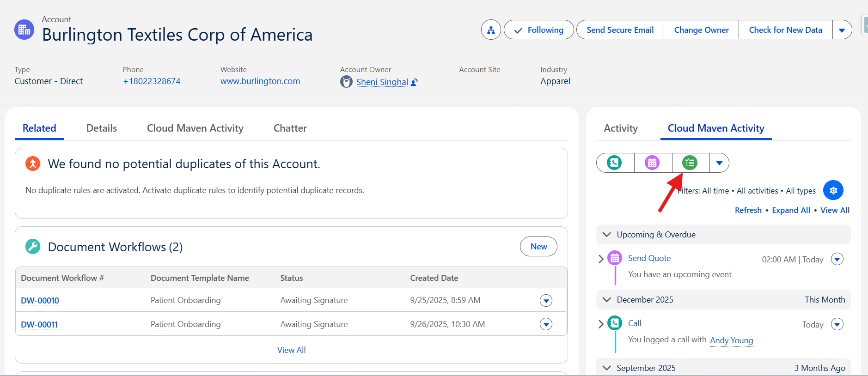Click Expand All in activity timeline
868x376 pixels.
click(791, 210)
